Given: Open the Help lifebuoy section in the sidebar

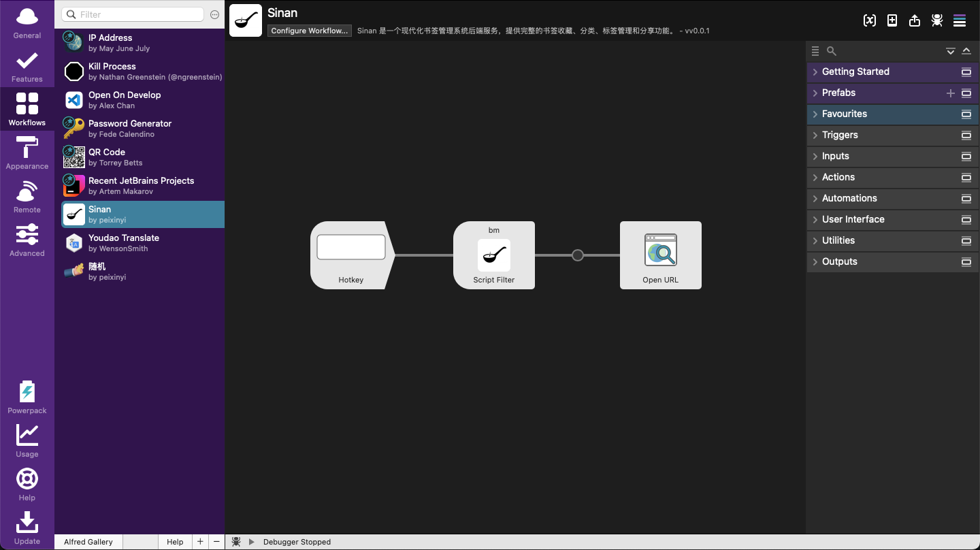Looking at the screenshot, I should [27, 485].
